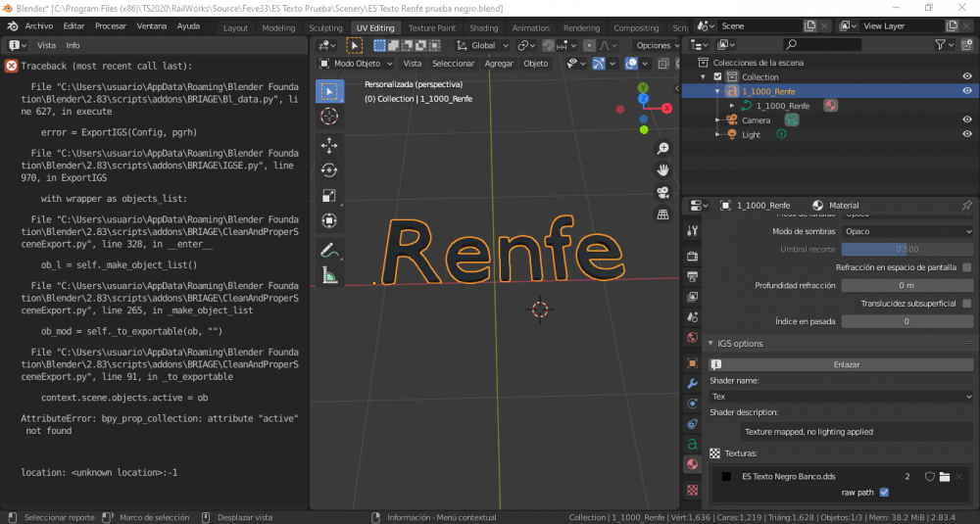Open the Objeto menu in viewport header
Image resolution: width=980 pixels, height=524 pixels.
(x=536, y=63)
